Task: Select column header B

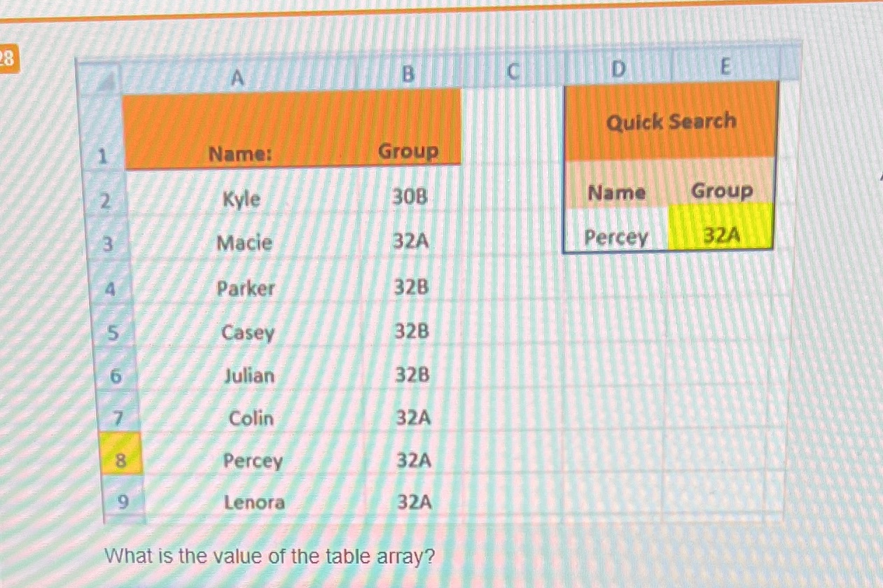Action: 408,74
